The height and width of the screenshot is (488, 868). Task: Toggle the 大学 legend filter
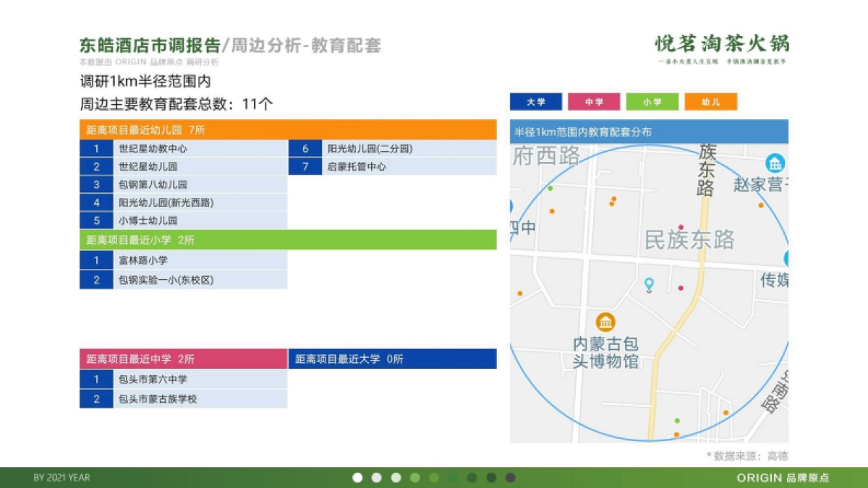pos(537,101)
